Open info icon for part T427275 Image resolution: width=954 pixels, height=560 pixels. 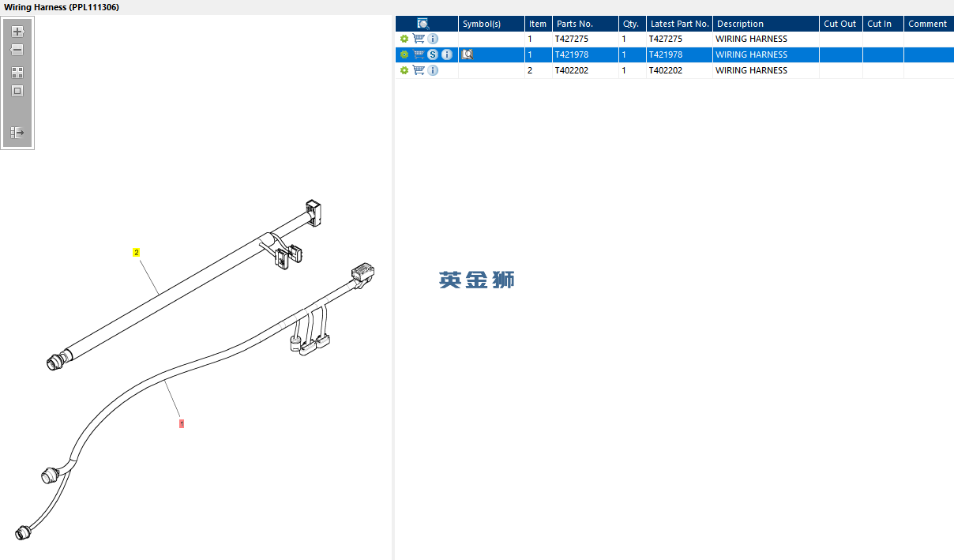(x=433, y=39)
